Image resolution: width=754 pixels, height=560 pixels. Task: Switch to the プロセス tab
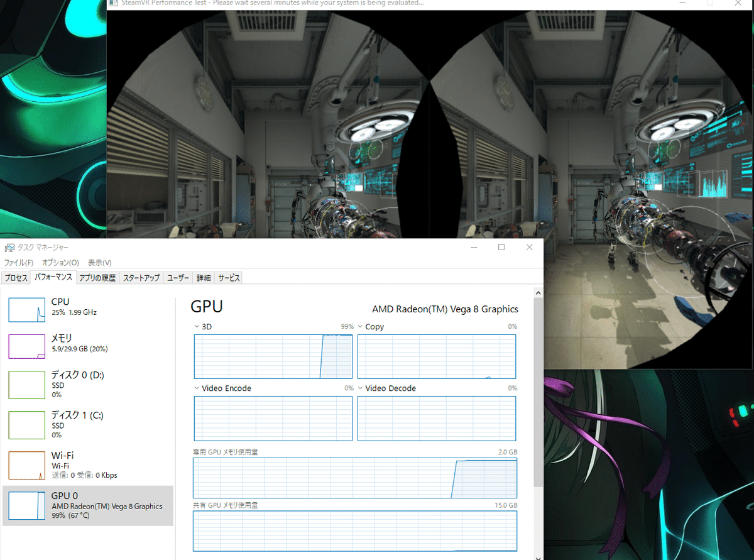pyautogui.click(x=16, y=278)
